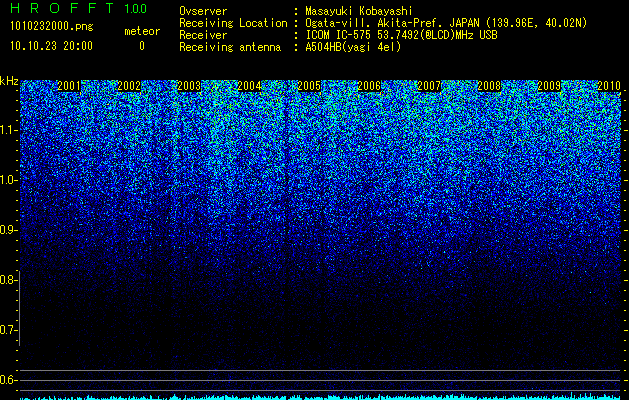
Task: Click the meteor count label
Action: click(x=142, y=31)
